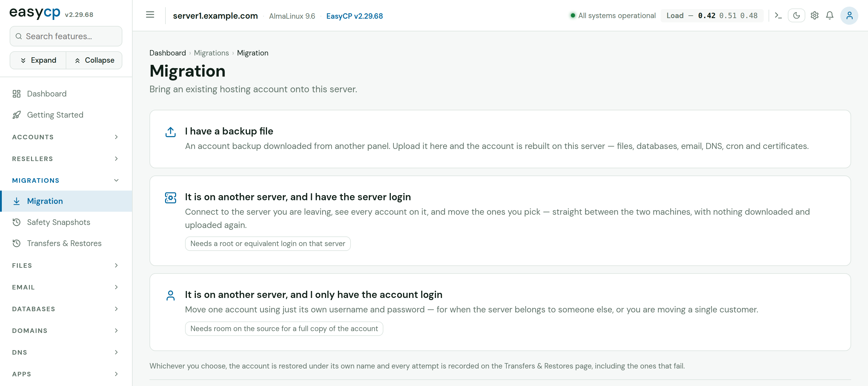Focus the Search features field

tap(66, 36)
